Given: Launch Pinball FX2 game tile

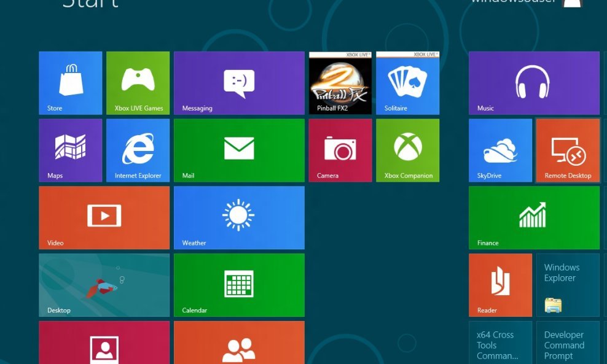Looking at the screenshot, I should pos(340,83).
